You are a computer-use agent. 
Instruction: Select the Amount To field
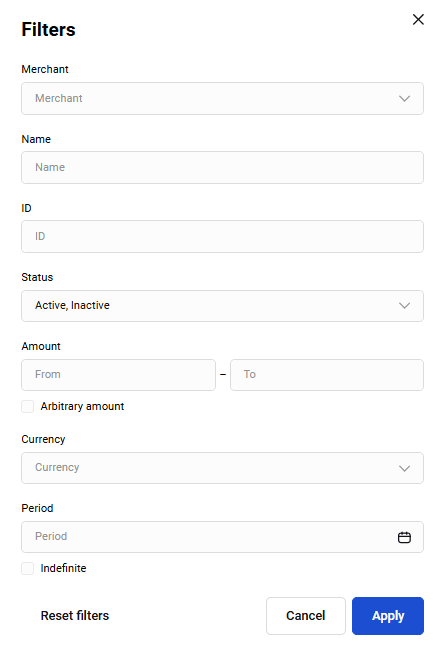pos(327,375)
